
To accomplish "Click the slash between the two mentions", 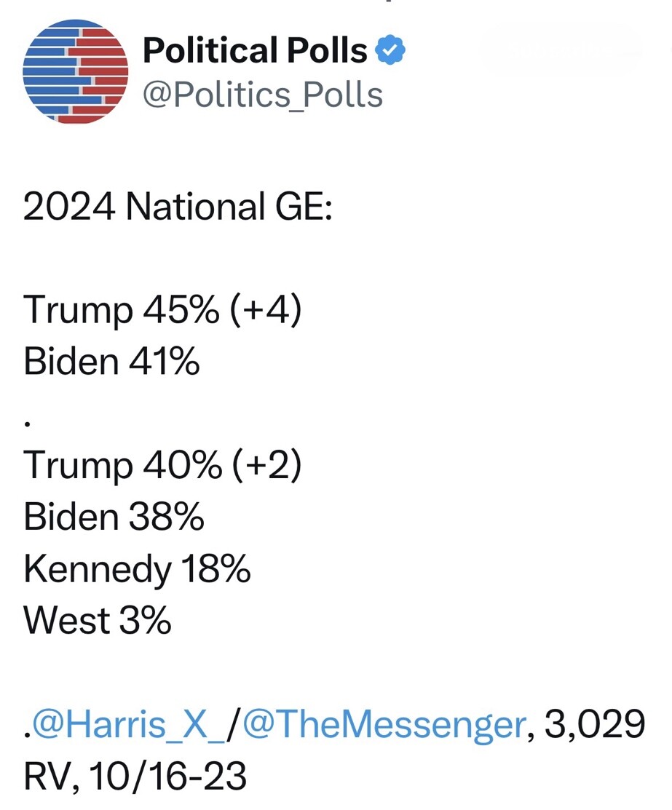I will (x=234, y=725).
